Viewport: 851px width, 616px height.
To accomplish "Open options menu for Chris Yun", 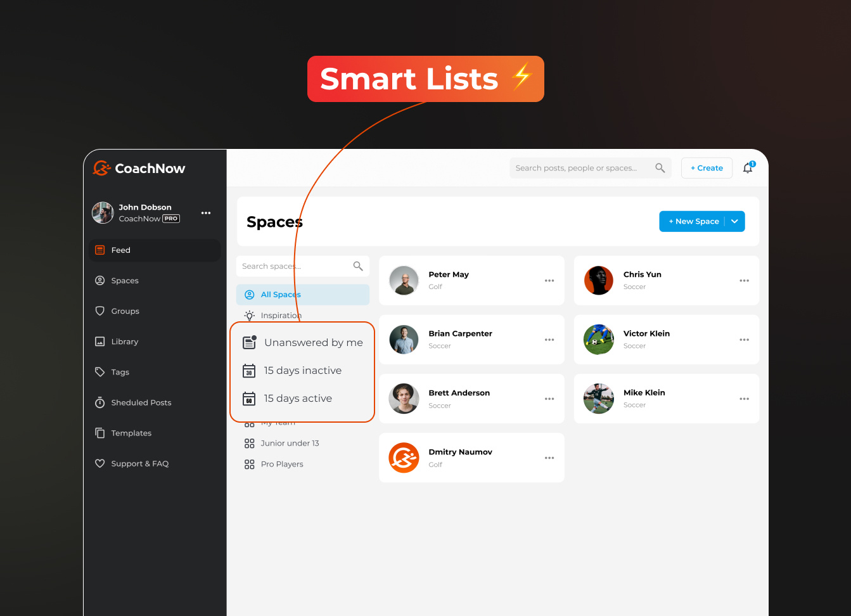I will click(743, 280).
